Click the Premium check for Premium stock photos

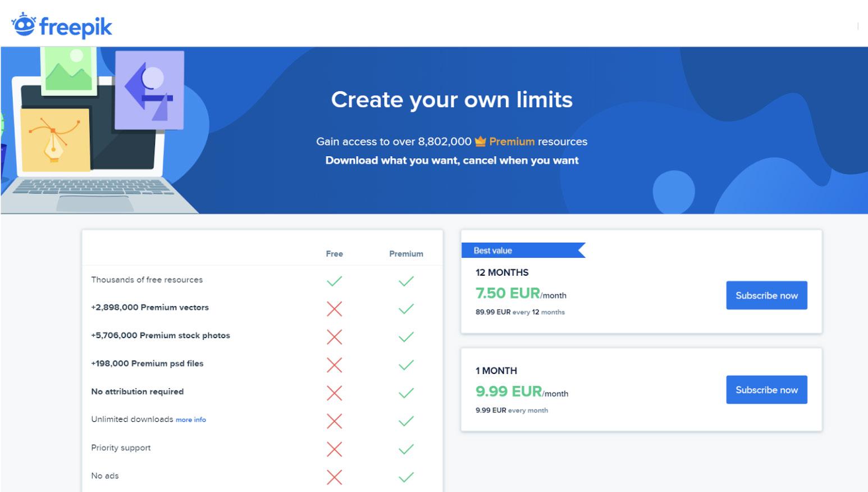pos(406,337)
